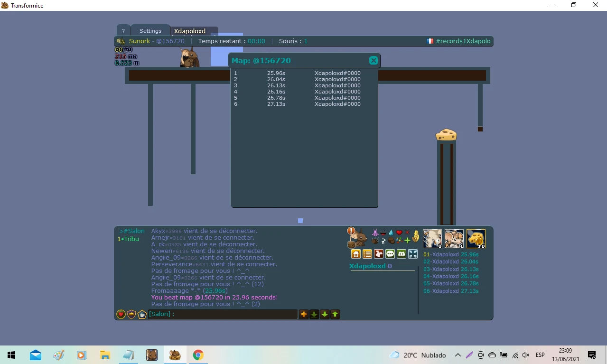Viewport: 607px width, 364px height.
Task: Select the white mouse thumbnail numbered 8
Action: pyautogui.click(x=432, y=239)
